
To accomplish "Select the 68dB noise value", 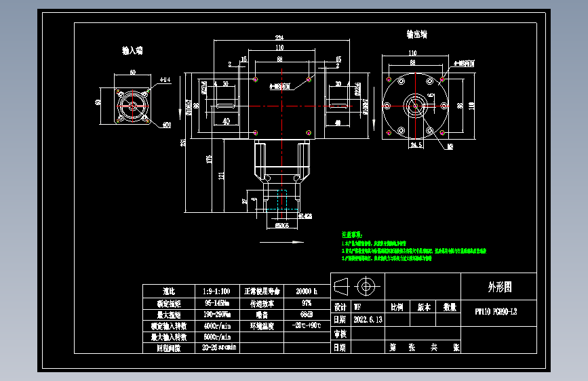I will (x=307, y=314).
